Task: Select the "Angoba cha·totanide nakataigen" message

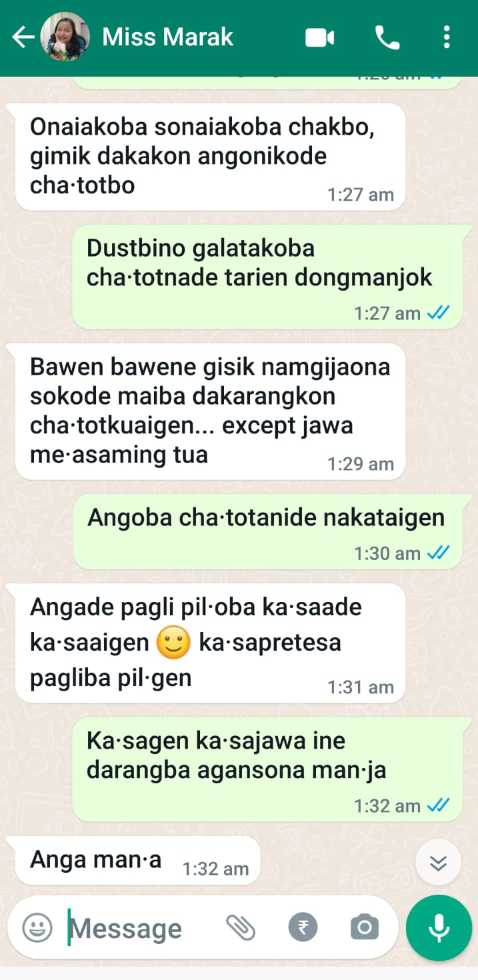Action: coord(267,532)
